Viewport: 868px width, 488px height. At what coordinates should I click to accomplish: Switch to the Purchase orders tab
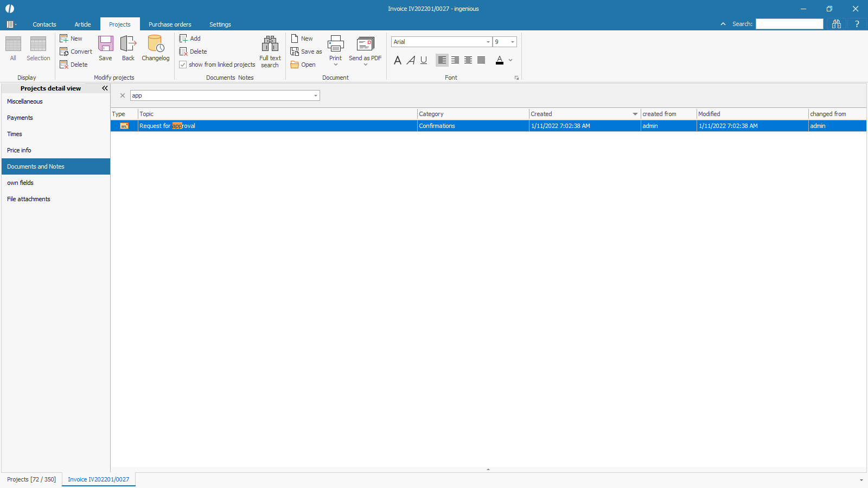click(x=170, y=24)
